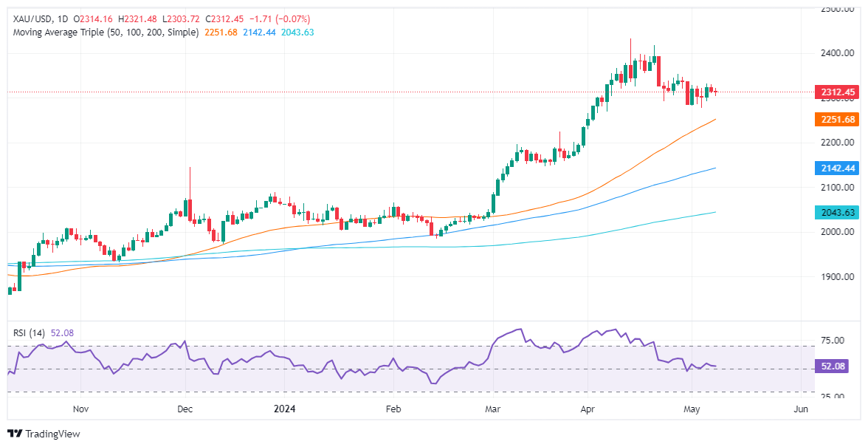Image resolution: width=868 pixels, height=447 pixels.
Task: Click the red 2312.45 current price tag
Action: pos(832,92)
